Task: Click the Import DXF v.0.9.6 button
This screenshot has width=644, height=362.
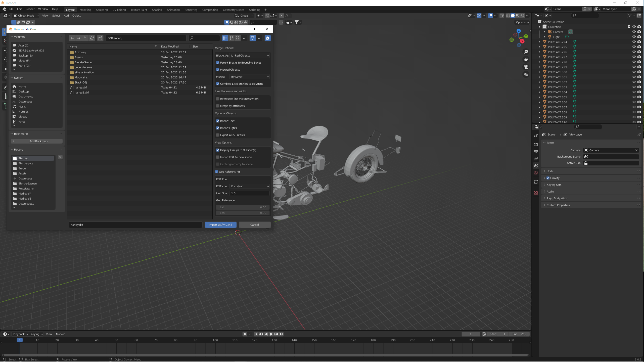Action: pyautogui.click(x=220, y=225)
